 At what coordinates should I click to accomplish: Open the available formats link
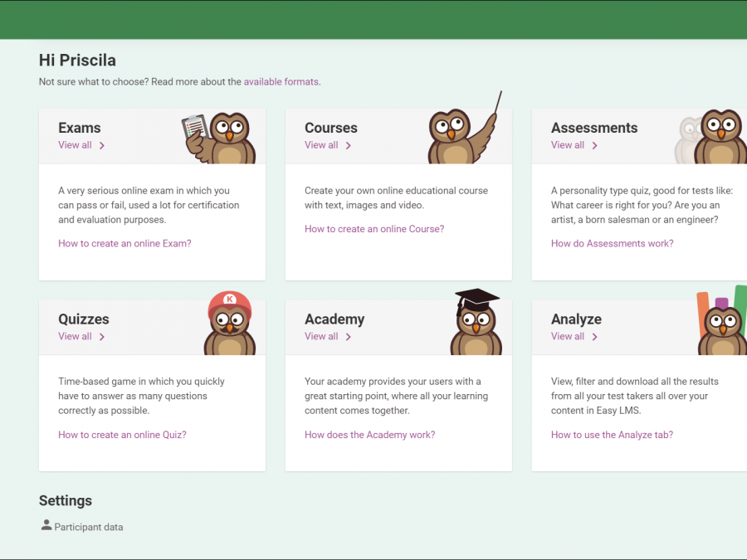(281, 82)
